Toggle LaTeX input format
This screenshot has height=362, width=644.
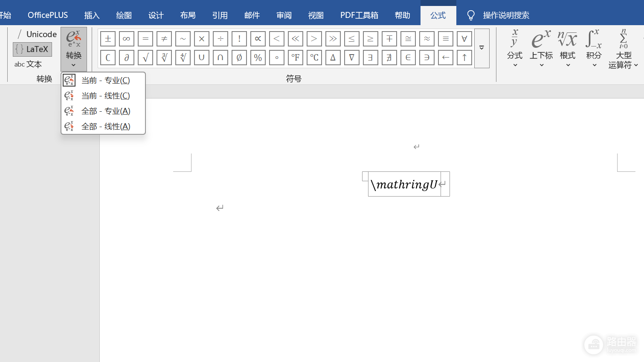coord(32,49)
